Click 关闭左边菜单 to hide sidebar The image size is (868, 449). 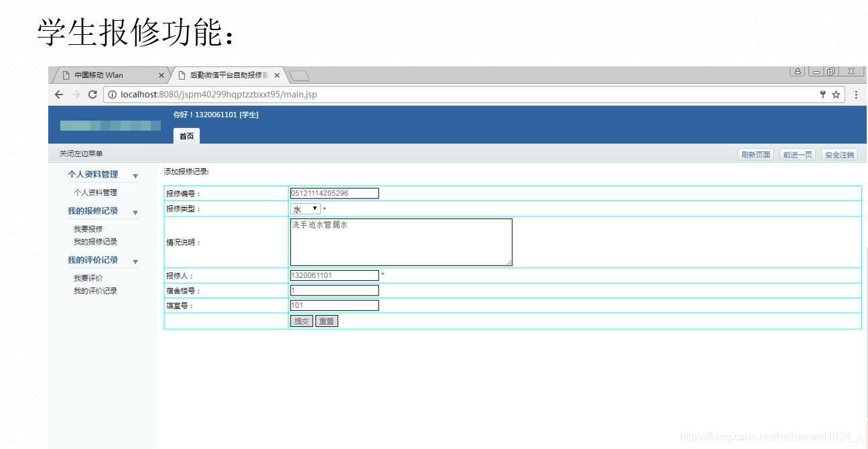(81, 154)
